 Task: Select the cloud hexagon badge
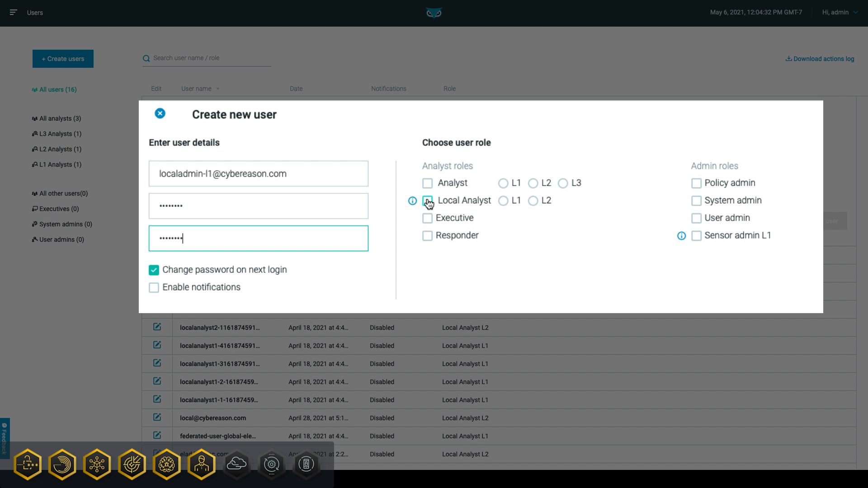pos(236,464)
